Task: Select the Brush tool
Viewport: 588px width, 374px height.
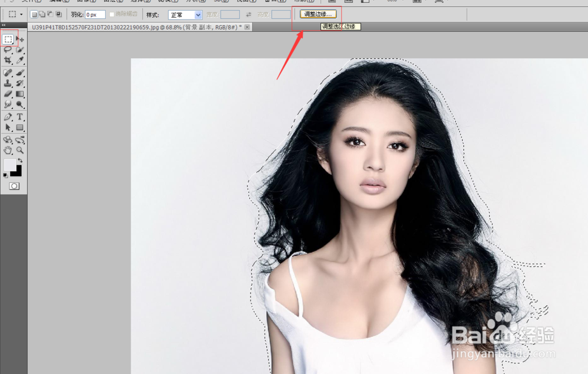Action: (x=20, y=73)
